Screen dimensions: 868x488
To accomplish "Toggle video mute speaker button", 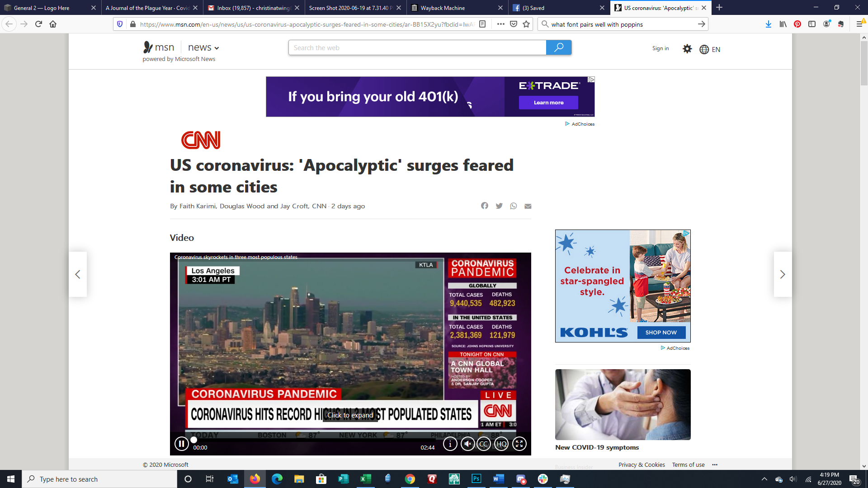I will tap(467, 444).
